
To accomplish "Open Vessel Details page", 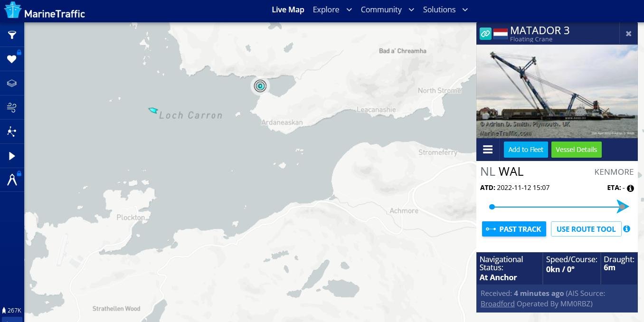I will (576, 150).
